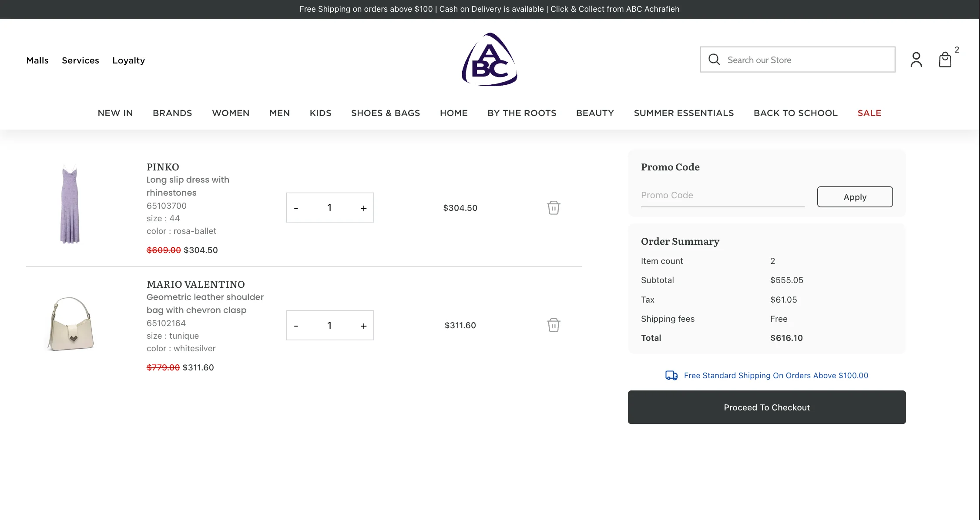
Task: Click the size : 44 text
Action: [163, 218]
